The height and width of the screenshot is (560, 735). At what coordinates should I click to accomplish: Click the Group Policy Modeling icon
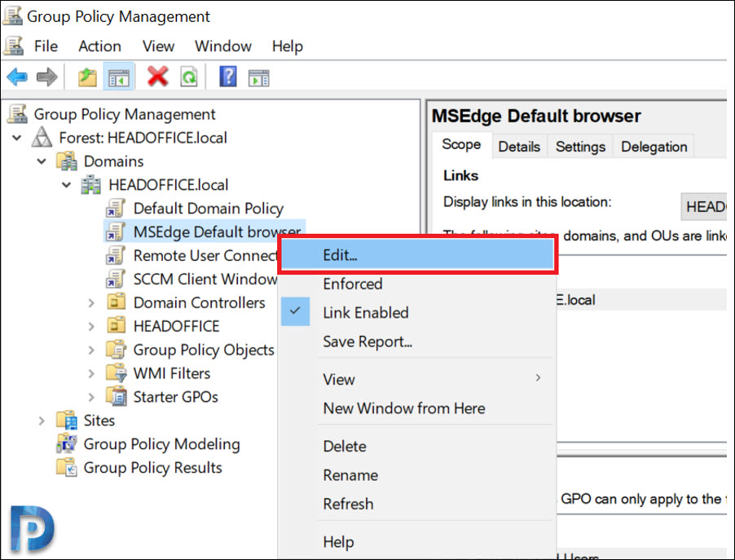pos(67,443)
